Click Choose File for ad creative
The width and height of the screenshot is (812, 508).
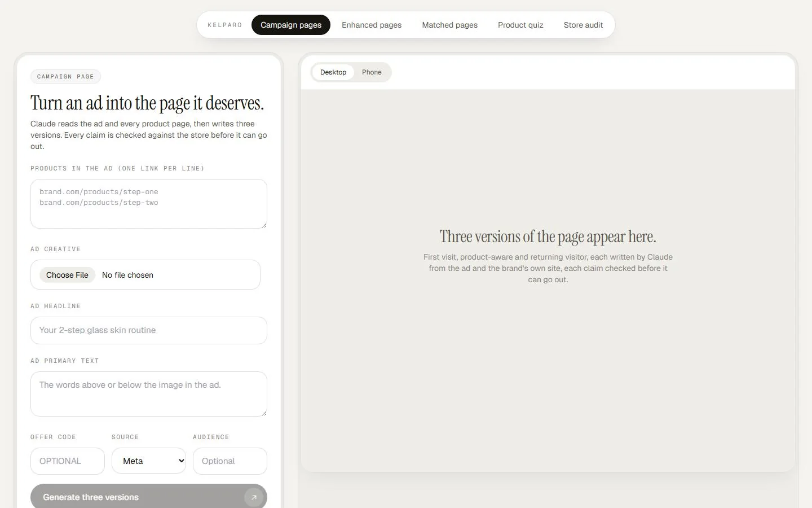coord(67,275)
